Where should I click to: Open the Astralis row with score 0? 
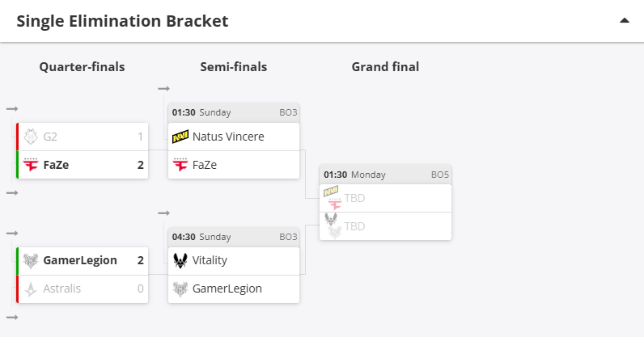click(83, 289)
